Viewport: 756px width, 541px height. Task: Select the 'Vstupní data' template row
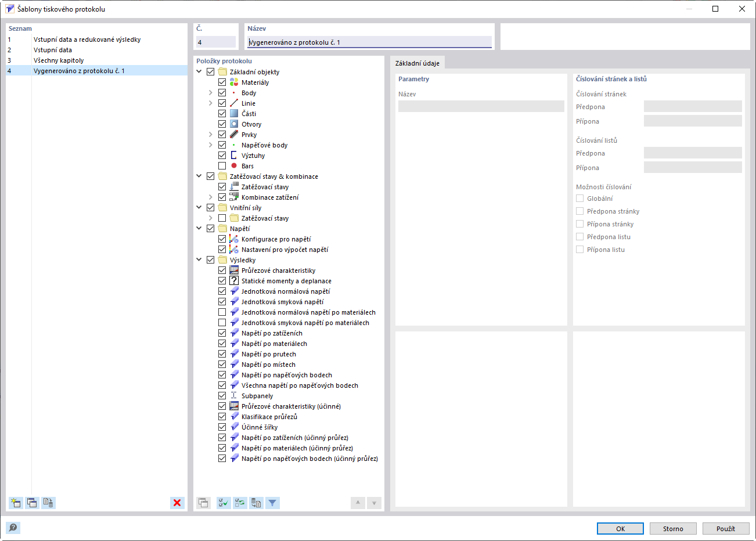[x=97, y=50]
